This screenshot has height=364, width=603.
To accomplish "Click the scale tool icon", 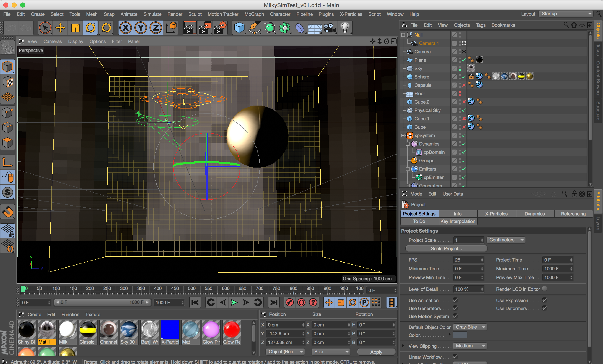I will point(75,28).
